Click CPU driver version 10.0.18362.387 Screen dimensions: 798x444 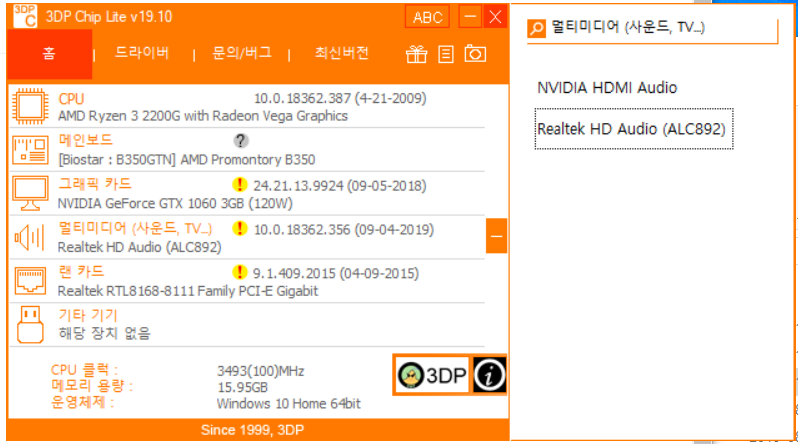(x=340, y=98)
